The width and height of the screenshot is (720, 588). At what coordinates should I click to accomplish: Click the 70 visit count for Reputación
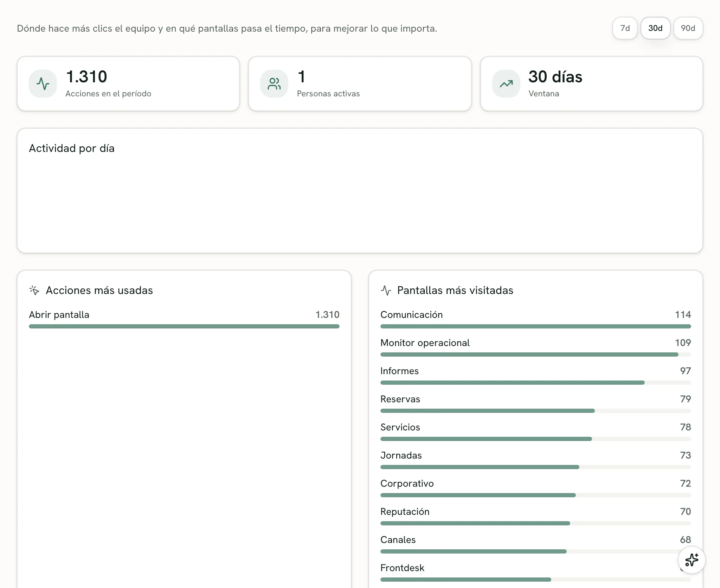pyautogui.click(x=685, y=511)
